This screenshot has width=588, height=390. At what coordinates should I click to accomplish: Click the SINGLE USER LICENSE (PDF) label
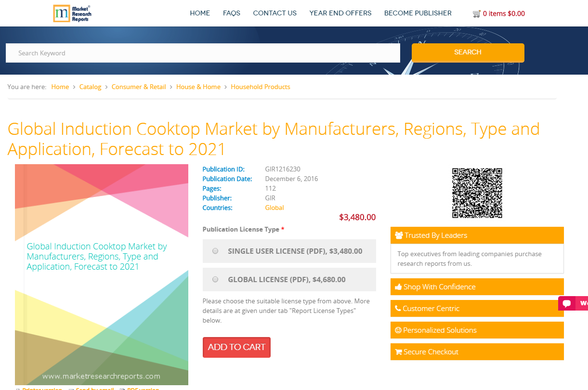click(x=295, y=251)
